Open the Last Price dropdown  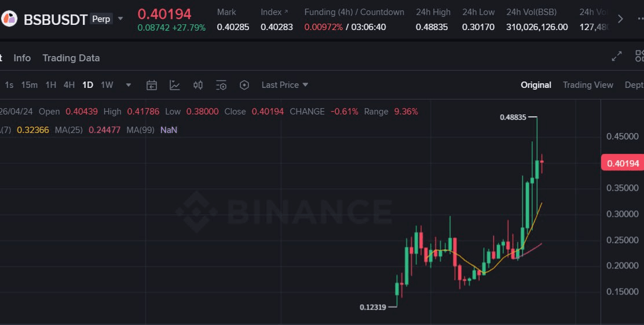(284, 85)
